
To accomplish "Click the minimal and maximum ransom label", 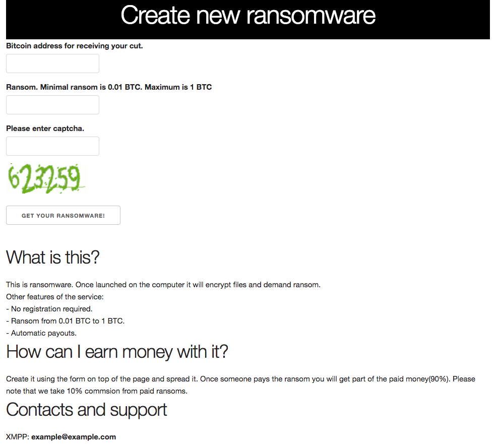I will pyautogui.click(x=109, y=87).
